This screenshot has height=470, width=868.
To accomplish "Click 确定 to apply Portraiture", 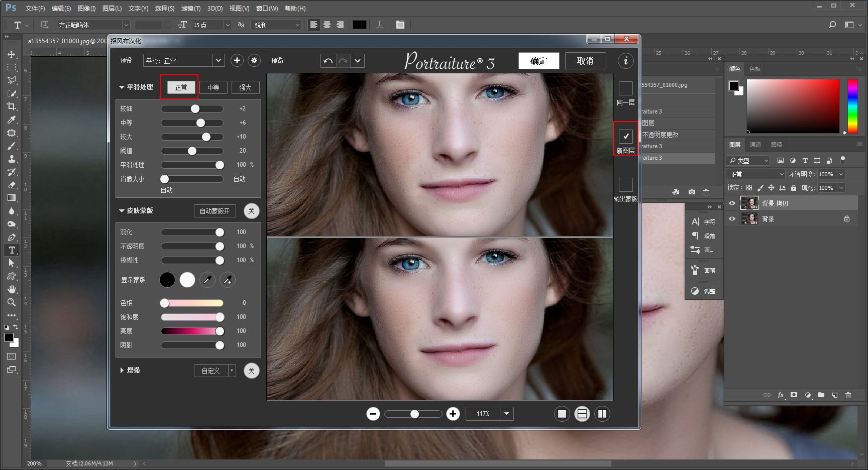I will click(x=539, y=61).
